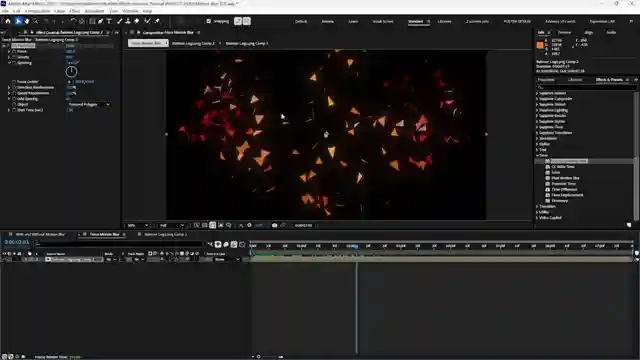Click the Graph Editor icon in the timeline
This screenshot has height=360, width=640.
pos(242,244)
